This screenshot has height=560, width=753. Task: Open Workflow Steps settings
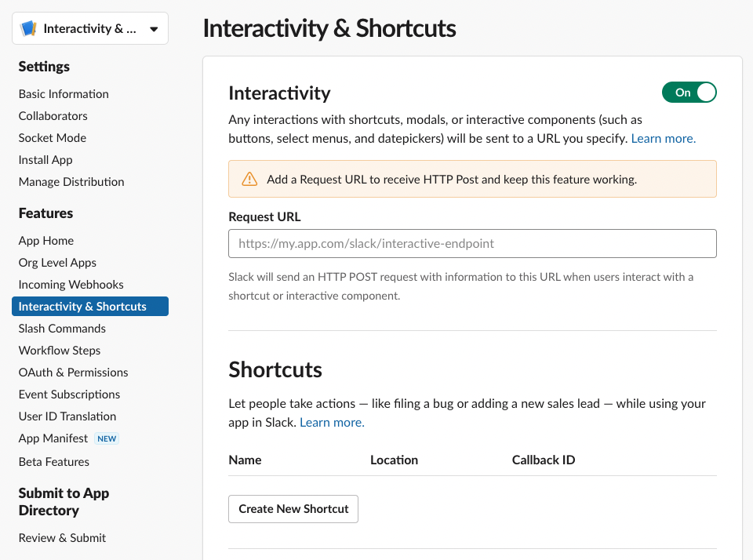(x=59, y=350)
